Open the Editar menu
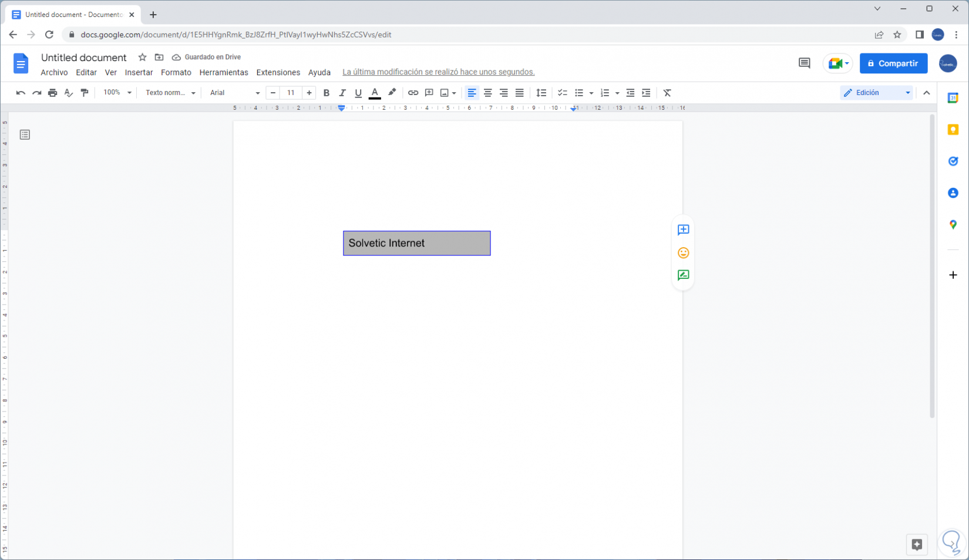 [x=86, y=72]
